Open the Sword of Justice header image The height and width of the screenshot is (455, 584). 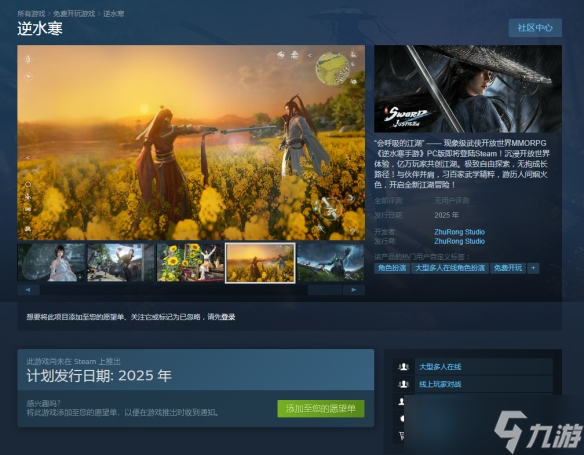point(468,89)
